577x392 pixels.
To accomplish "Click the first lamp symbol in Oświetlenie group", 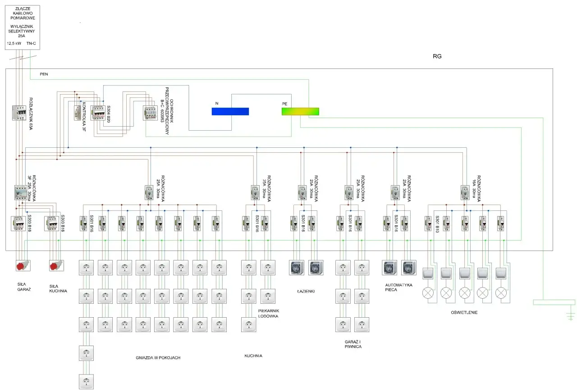I will click(x=427, y=292).
